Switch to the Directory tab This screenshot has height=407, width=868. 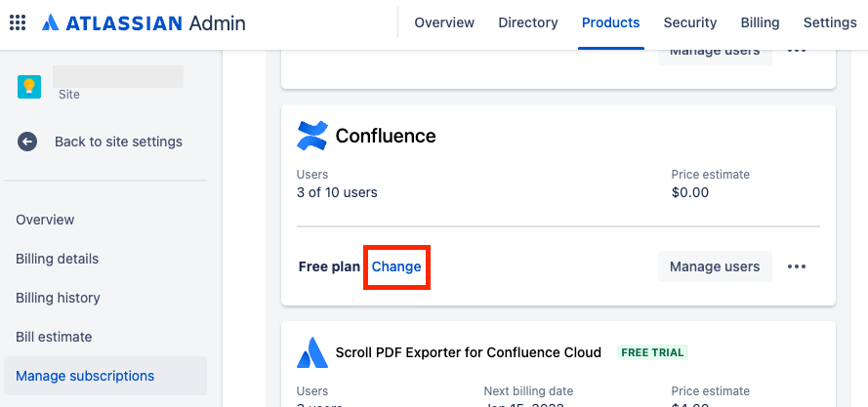pyautogui.click(x=528, y=22)
